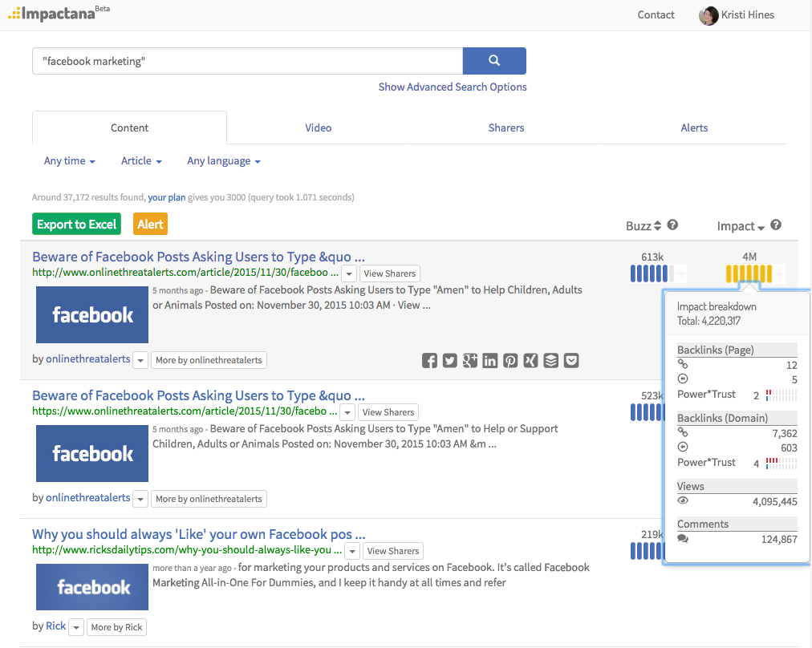Click More by Rick button

pyautogui.click(x=116, y=627)
